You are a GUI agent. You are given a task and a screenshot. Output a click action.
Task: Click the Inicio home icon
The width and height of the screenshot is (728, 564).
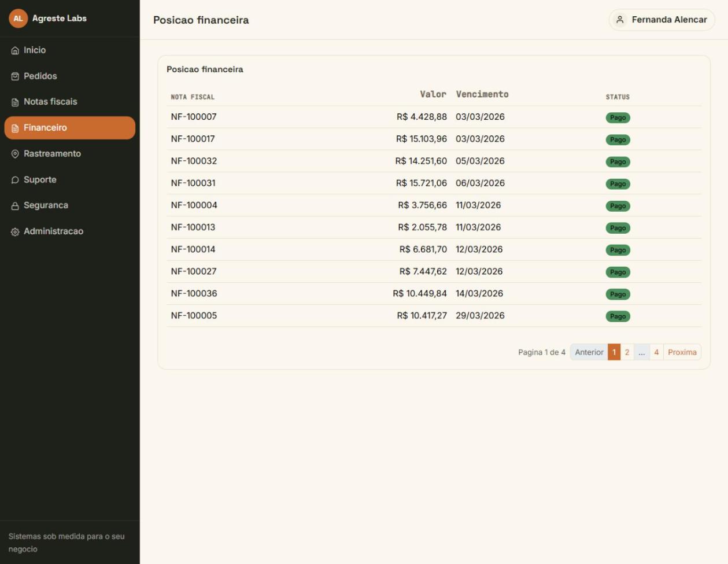click(x=15, y=50)
